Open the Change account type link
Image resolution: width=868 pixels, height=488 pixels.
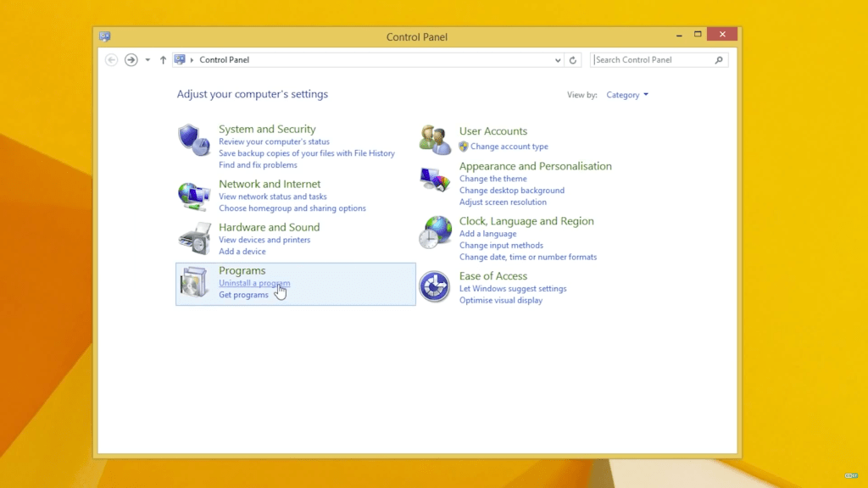509,147
